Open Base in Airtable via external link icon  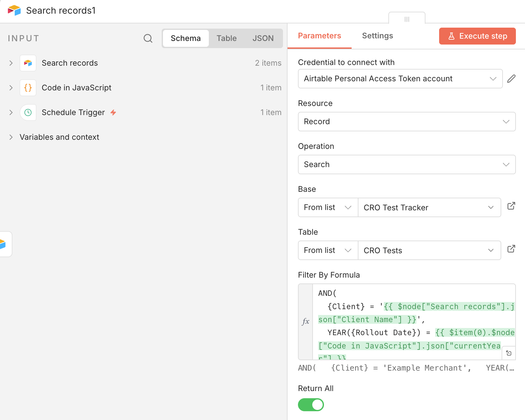coord(511,206)
